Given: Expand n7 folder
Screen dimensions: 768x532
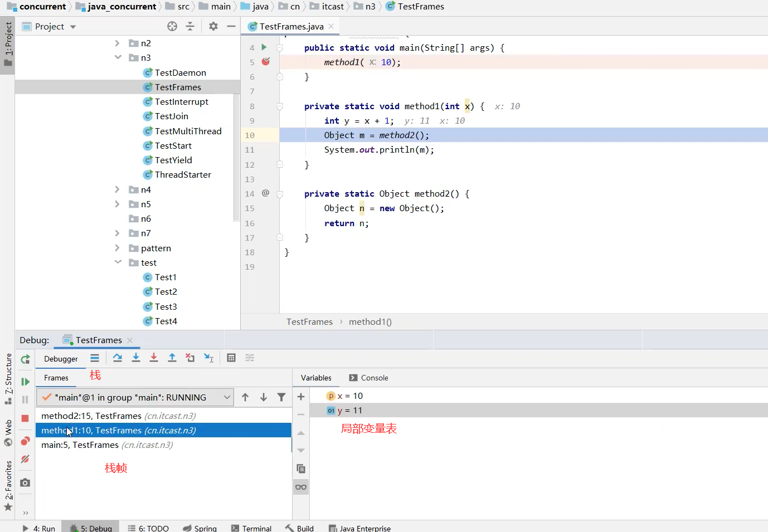Looking at the screenshot, I should [117, 233].
